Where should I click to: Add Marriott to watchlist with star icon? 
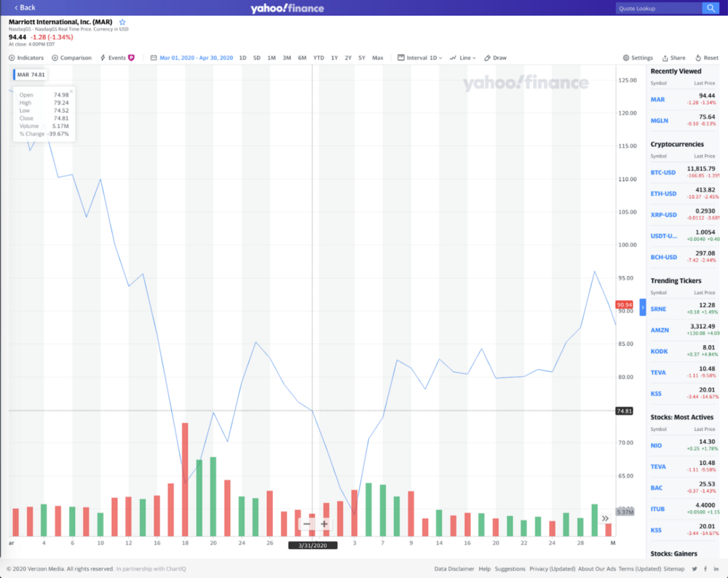pos(122,23)
